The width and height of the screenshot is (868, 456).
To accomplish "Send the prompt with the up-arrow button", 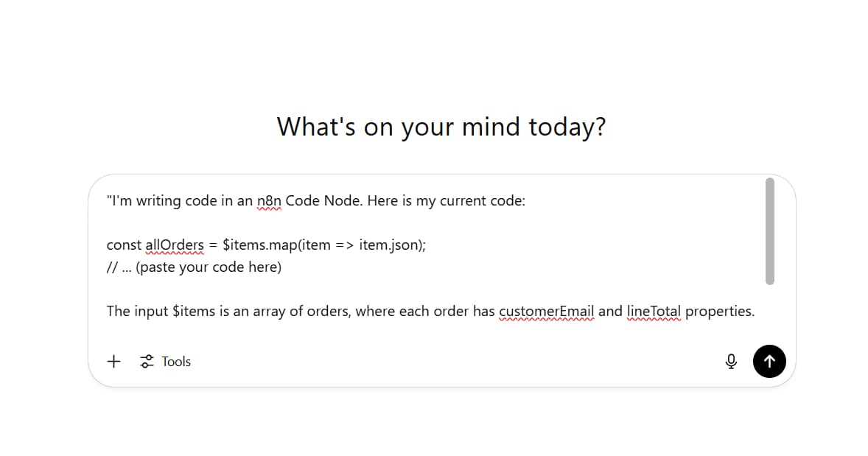I will (x=769, y=362).
